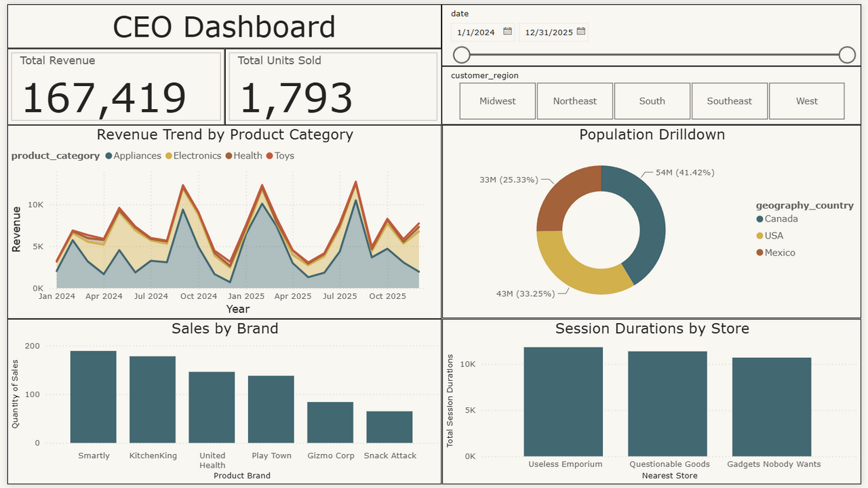Select the Gadgets Nobody Wants session bar

(772, 407)
